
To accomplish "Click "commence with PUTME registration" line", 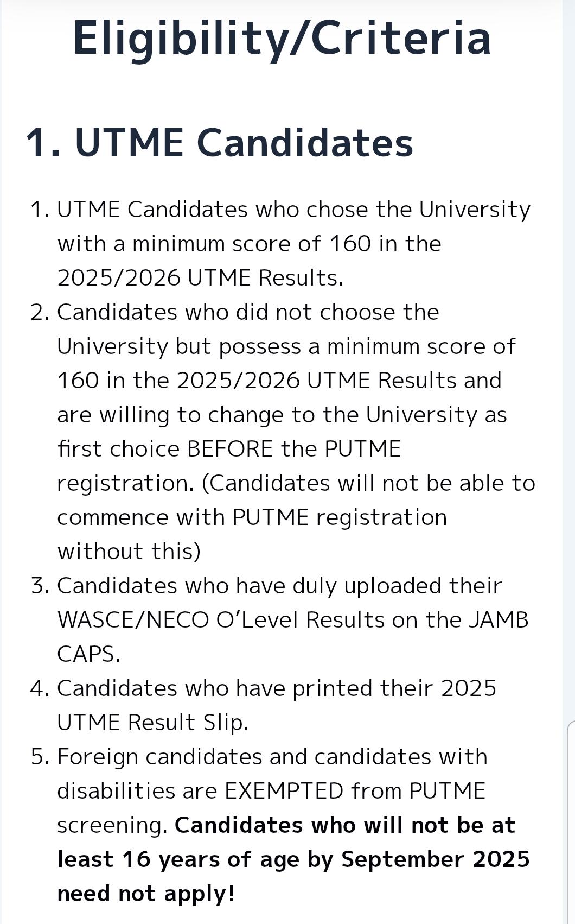I will (252, 517).
